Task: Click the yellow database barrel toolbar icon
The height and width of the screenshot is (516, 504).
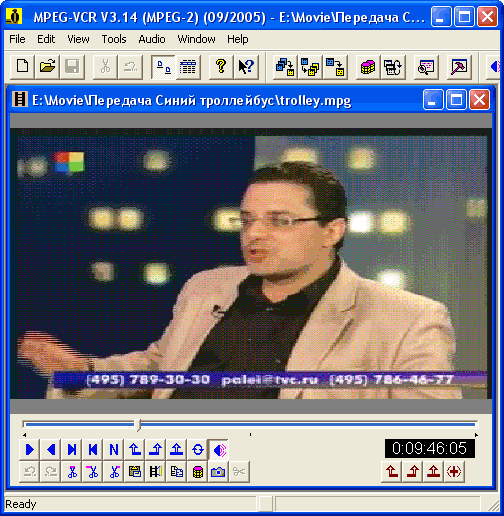Action: tap(368, 67)
